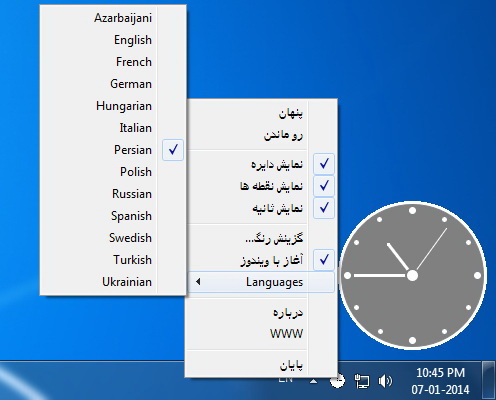Image resolution: width=496 pixels, height=400 pixels.
Task: Choose Polish language
Action: click(113, 172)
